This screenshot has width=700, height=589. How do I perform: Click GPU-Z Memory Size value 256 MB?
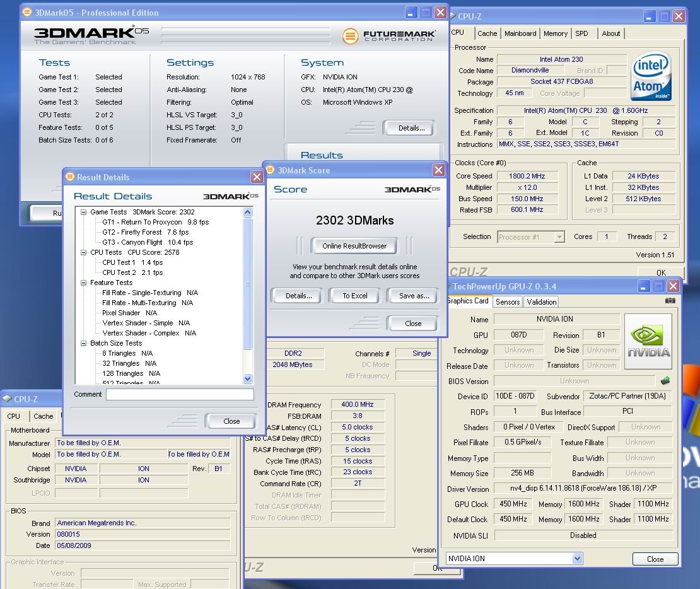tap(522, 473)
